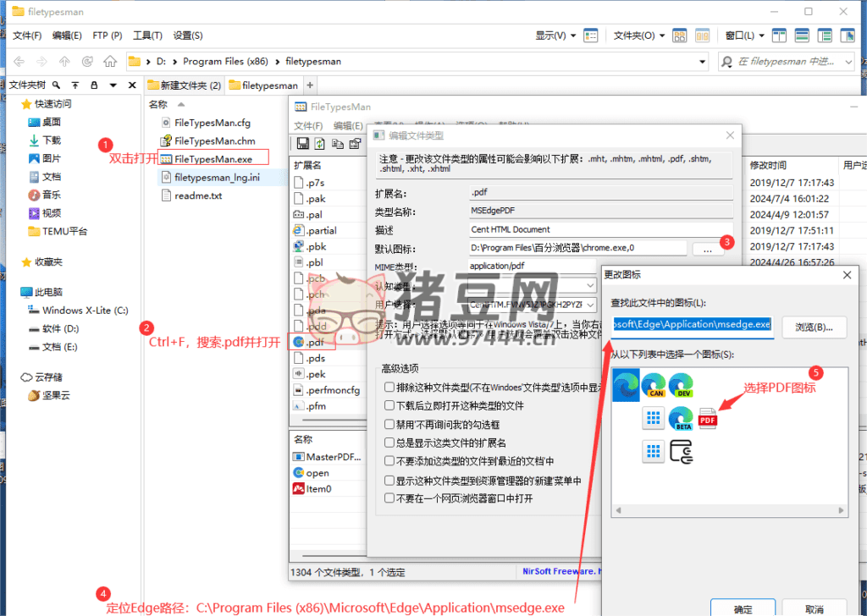Enable '总是显示这类文件的扩展名' checkbox
The height and width of the screenshot is (616, 867).
pos(389,443)
